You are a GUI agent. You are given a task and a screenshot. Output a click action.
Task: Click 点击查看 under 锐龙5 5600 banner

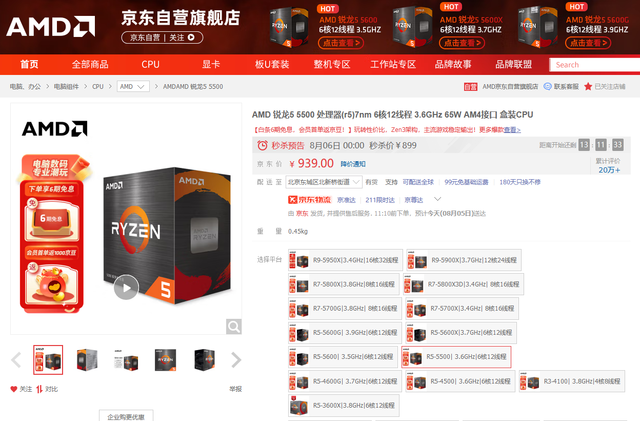tap(341, 42)
